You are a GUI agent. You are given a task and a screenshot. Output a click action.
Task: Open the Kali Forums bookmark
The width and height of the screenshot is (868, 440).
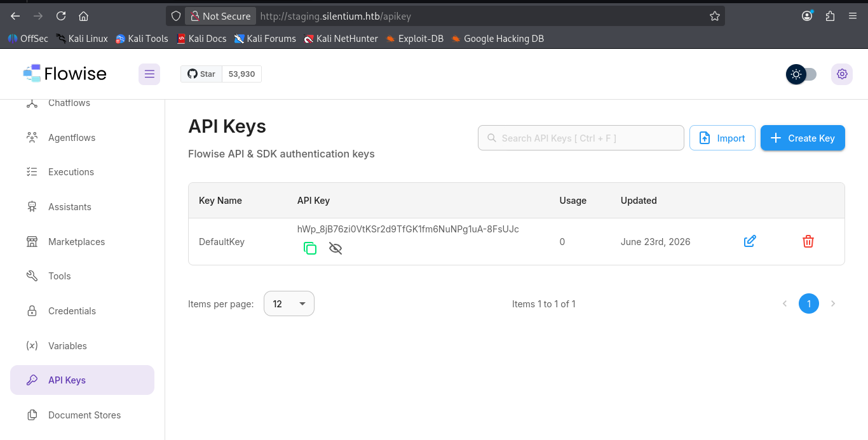pos(265,39)
